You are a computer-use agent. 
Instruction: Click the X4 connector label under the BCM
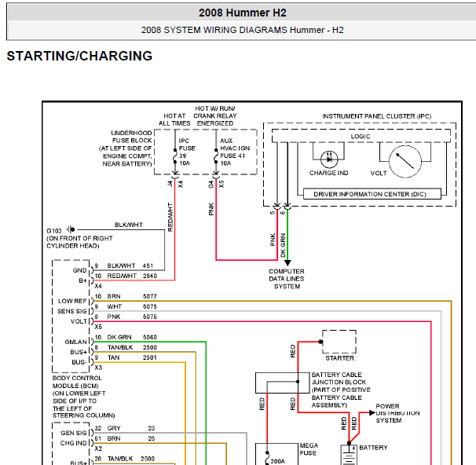[98, 286]
